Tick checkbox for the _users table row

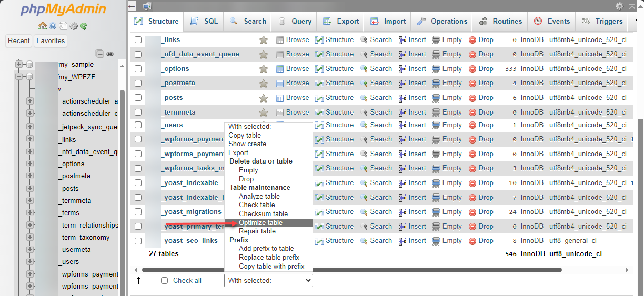(138, 125)
